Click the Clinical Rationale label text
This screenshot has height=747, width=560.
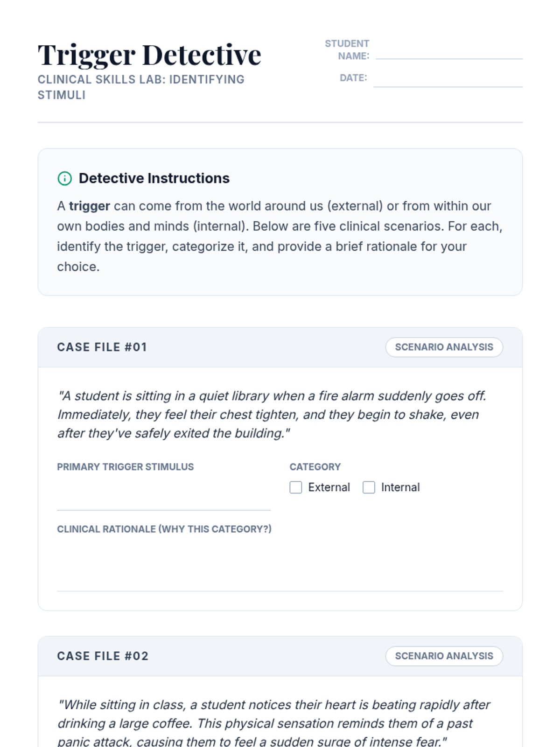pos(164,529)
